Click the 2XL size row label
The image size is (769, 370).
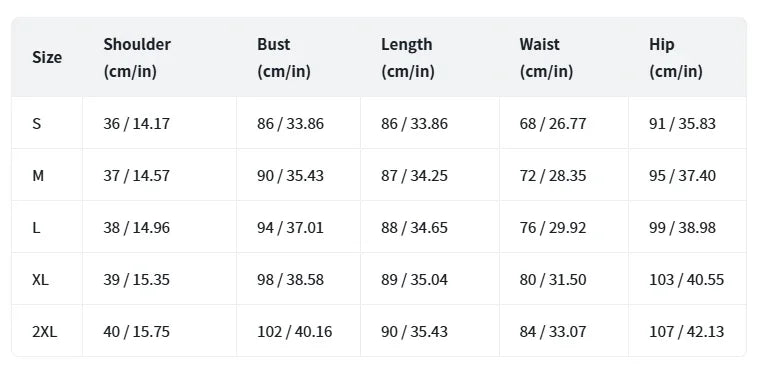(45, 331)
